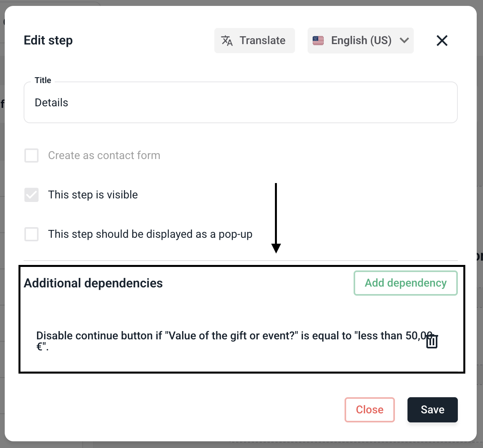Click the Edit step dialog title
Viewport: 483px width, 448px height.
(x=48, y=41)
